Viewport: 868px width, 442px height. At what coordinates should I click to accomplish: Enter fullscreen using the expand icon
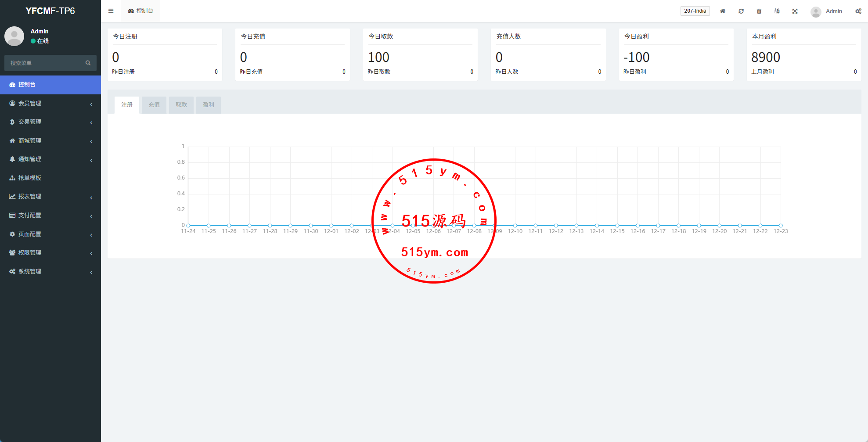(x=795, y=11)
